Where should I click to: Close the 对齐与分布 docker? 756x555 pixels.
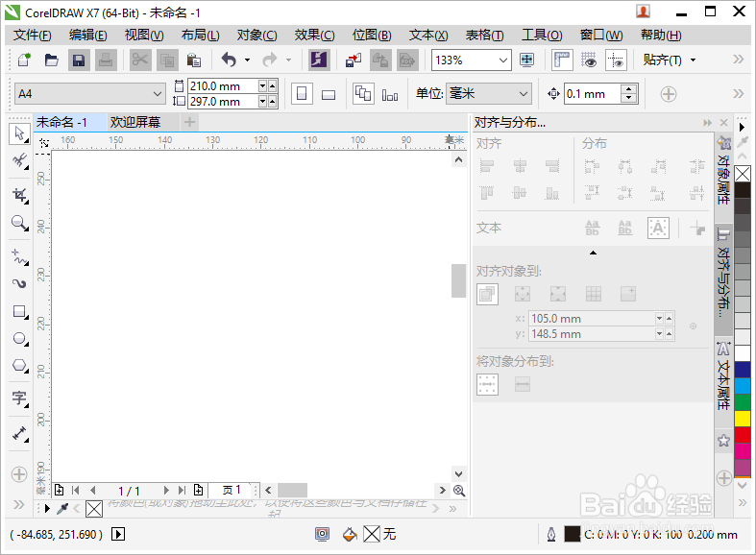coord(723,123)
